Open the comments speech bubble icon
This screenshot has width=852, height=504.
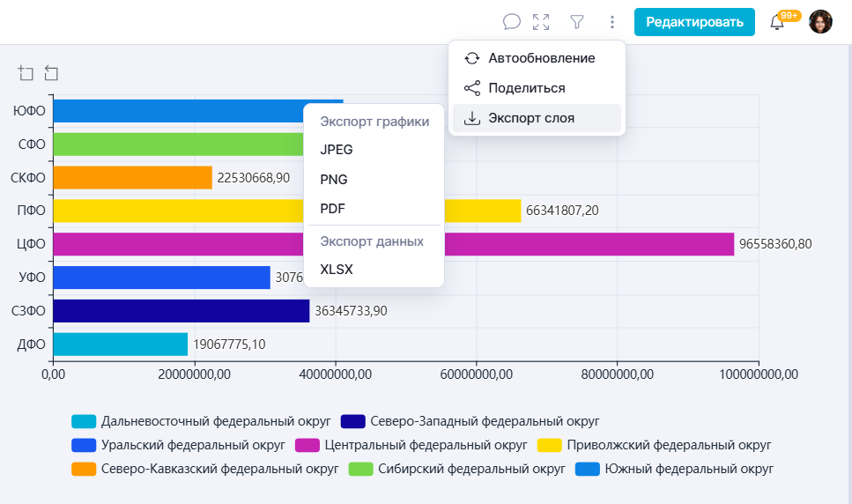pyautogui.click(x=511, y=22)
